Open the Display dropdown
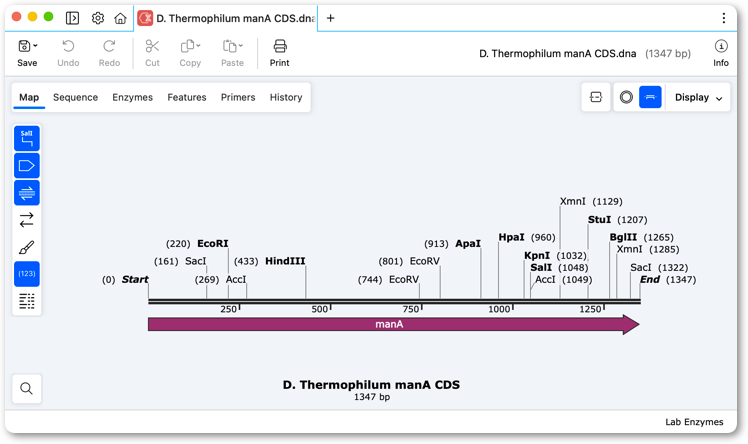Viewport: 748px width, 444px height. click(x=698, y=97)
